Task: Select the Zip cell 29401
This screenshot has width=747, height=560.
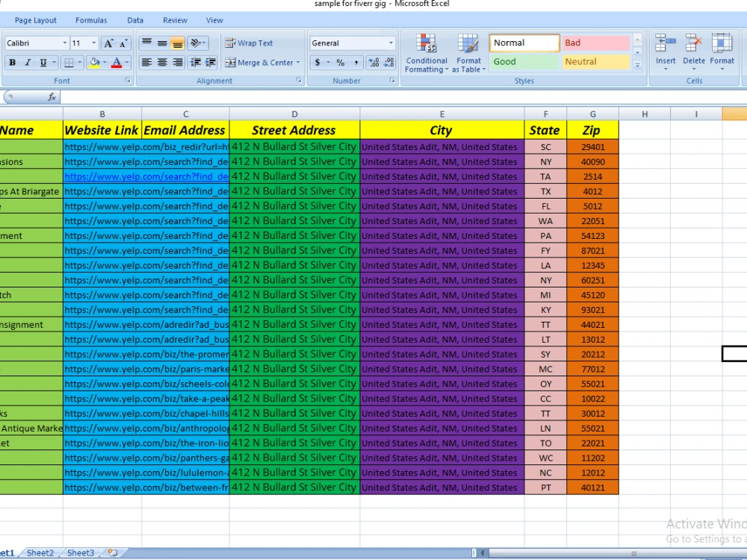Action: tap(592, 147)
